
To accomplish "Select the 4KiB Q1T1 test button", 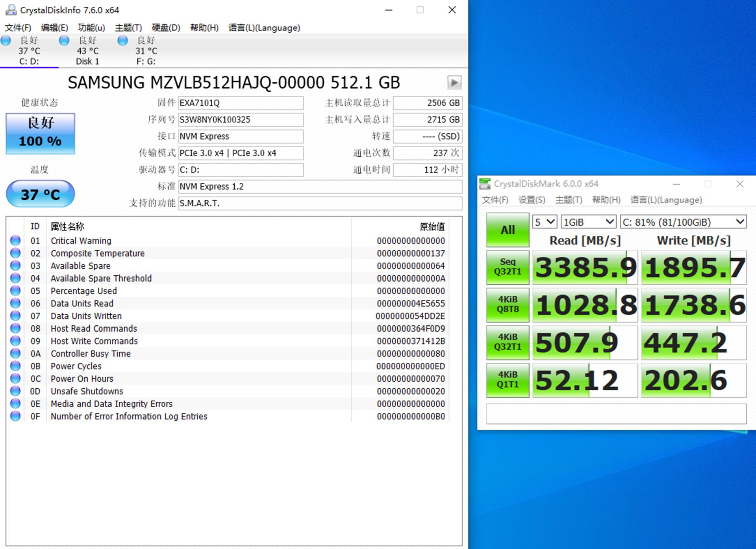I will [x=507, y=379].
